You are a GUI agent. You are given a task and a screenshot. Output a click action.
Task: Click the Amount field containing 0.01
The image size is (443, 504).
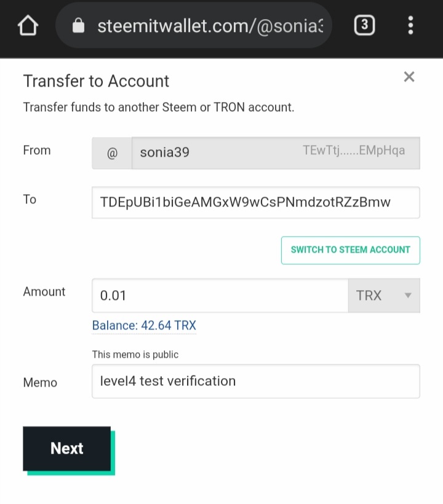tap(220, 296)
